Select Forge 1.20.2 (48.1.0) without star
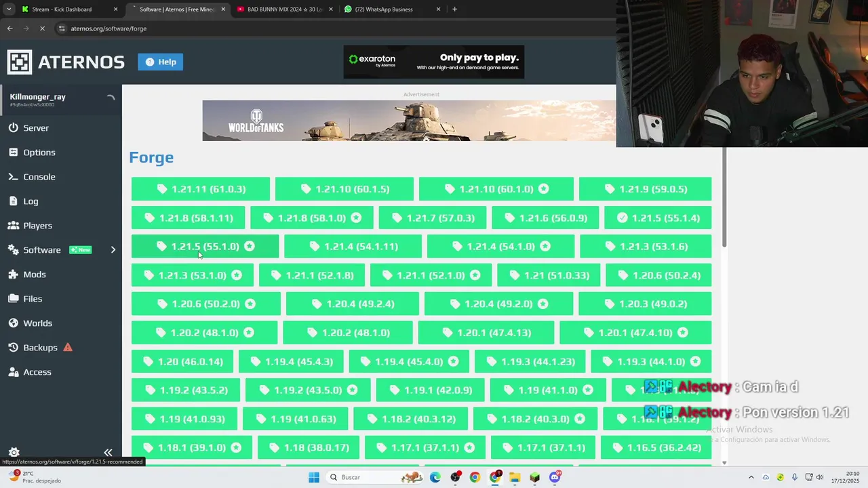Image resolution: width=868 pixels, height=488 pixels. (x=348, y=333)
